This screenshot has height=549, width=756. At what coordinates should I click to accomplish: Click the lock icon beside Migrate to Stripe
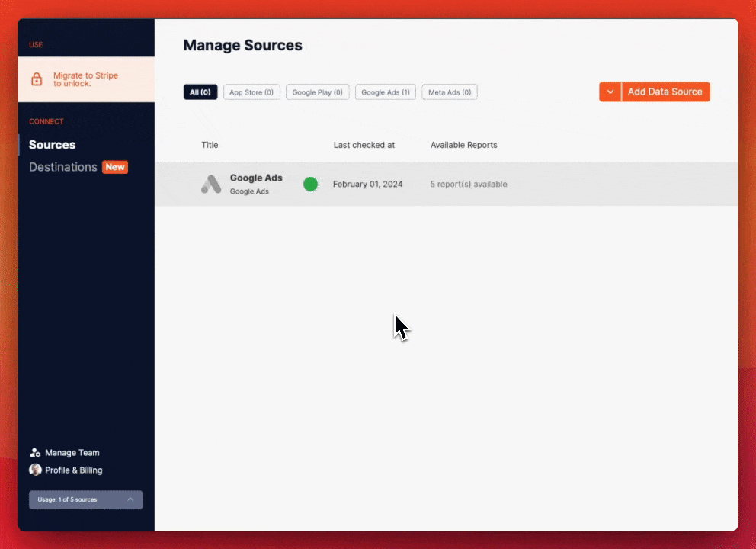click(x=37, y=79)
